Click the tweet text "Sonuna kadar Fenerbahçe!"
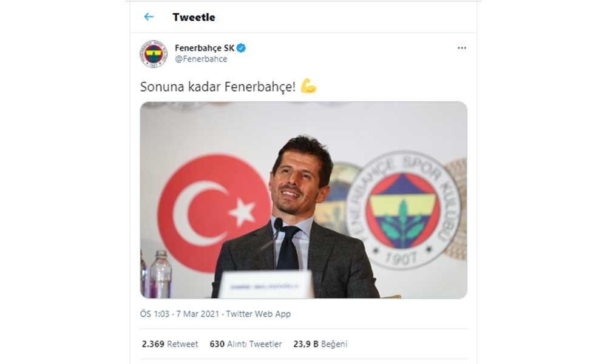 [x=218, y=87]
